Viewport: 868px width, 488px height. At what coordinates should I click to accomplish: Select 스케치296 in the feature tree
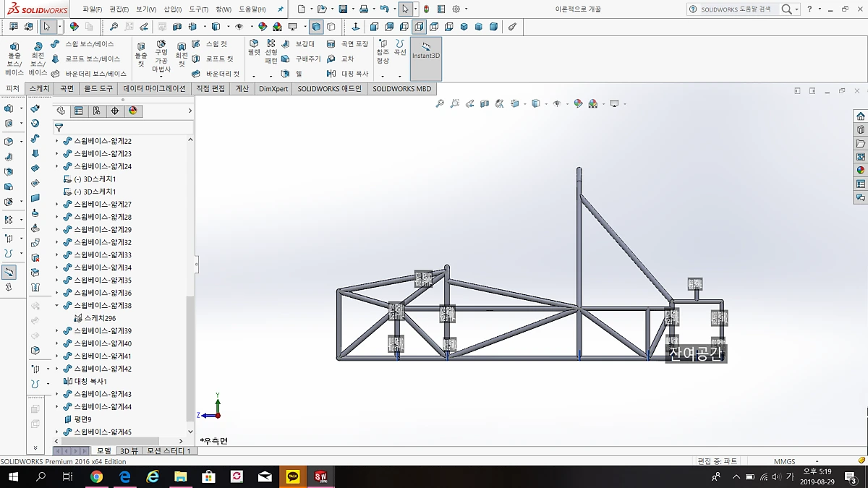100,318
